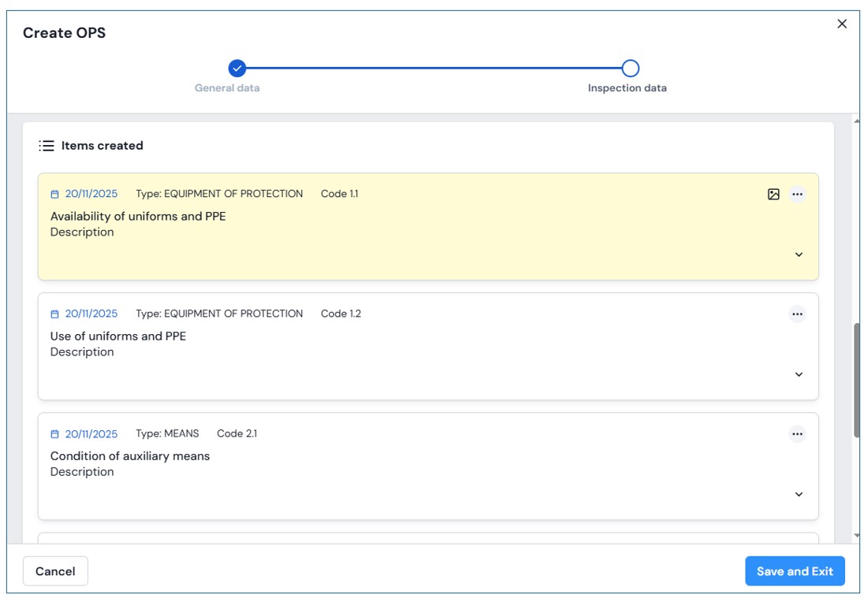
Task: Click the calendar icon on item 1.2
Action: click(x=55, y=314)
